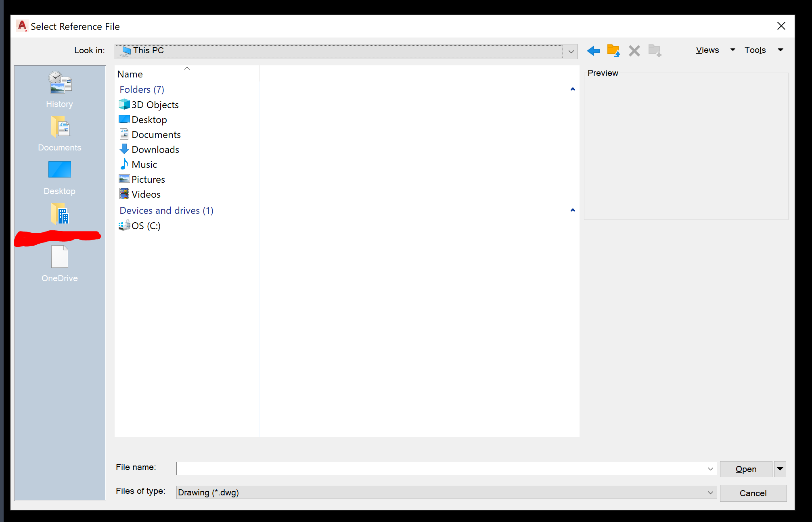
Task: Click the Open button
Action: pos(745,468)
